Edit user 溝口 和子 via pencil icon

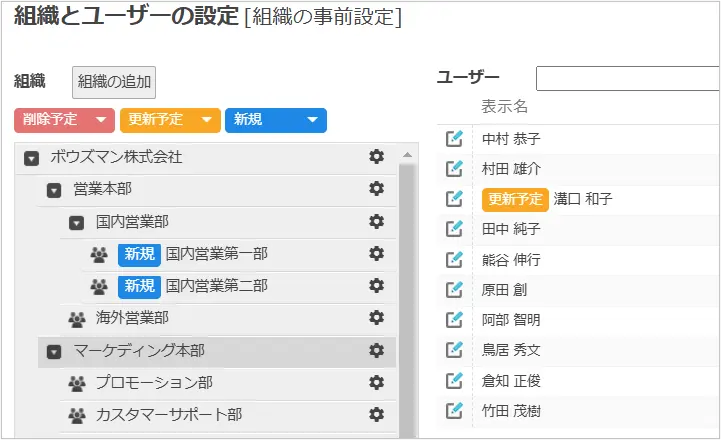[455, 199]
